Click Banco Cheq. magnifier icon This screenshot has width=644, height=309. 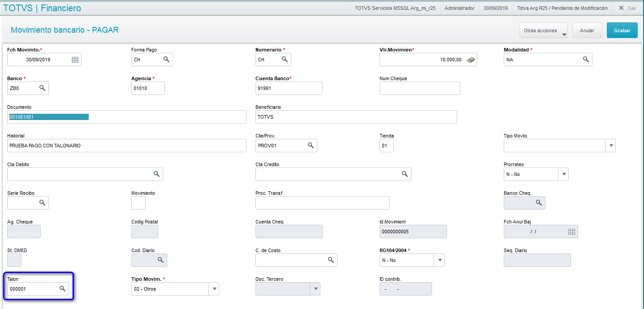539,202
